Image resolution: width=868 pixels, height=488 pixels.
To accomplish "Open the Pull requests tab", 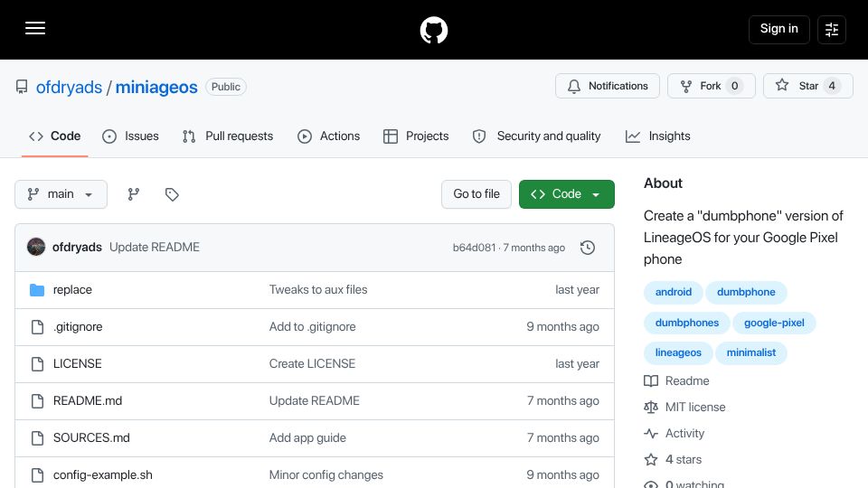I will click(x=228, y=136).
